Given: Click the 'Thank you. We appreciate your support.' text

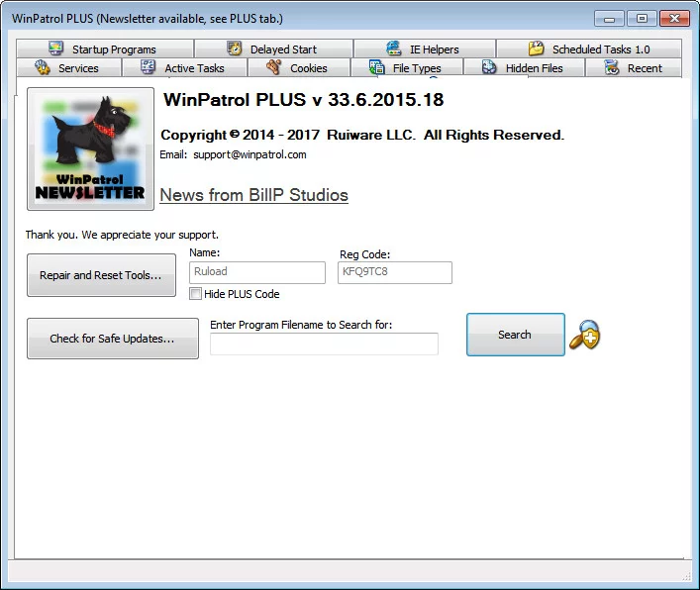Looking at the screenshot, I should pyautogui.click(x=122, y=235).
